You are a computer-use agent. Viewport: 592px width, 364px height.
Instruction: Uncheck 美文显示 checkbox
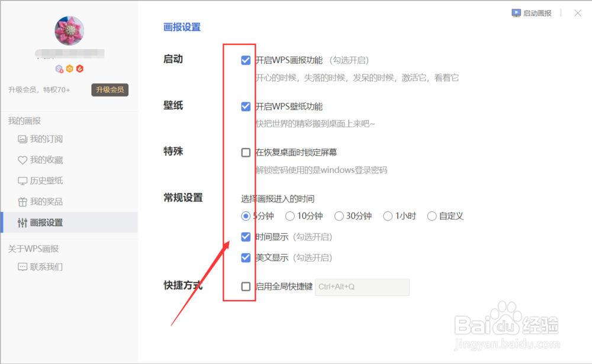246,258
